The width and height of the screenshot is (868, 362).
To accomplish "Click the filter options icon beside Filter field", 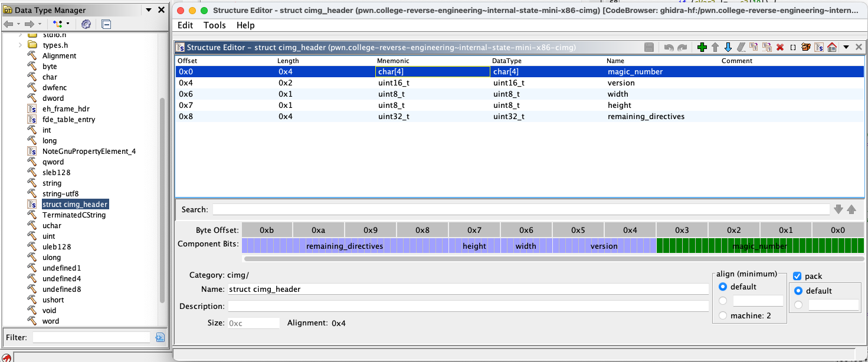I will coord(160,337).
